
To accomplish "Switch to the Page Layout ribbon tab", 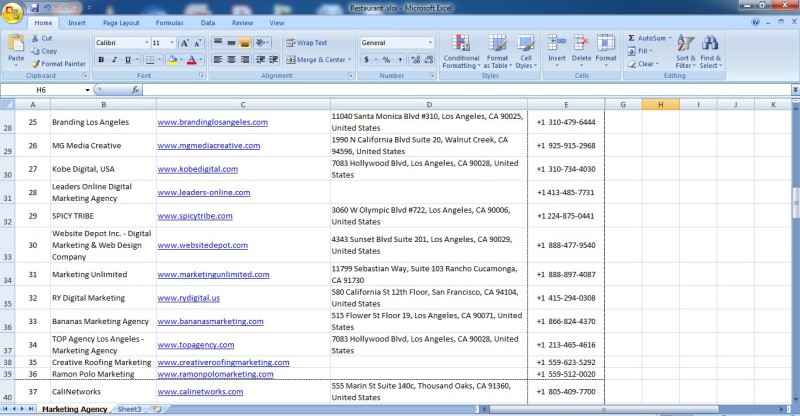I will point(121,22).
